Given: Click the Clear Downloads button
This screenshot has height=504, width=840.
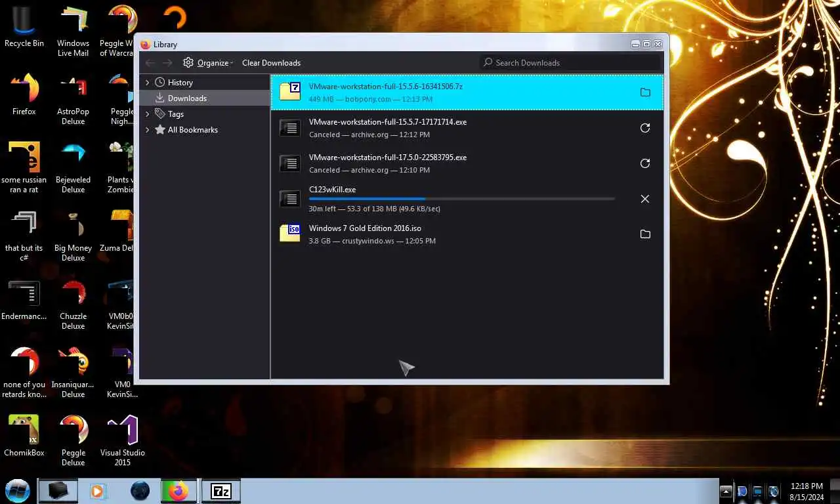Looking at the screenshot, I should click(271, 63).
